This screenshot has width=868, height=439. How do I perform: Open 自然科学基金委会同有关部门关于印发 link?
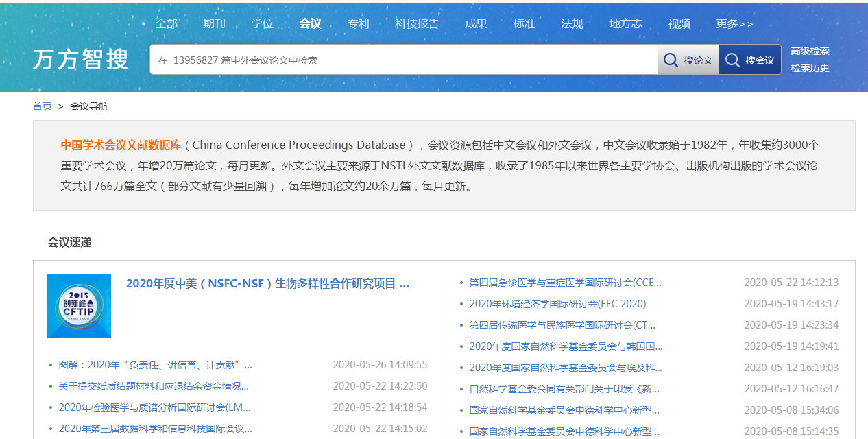tap(564, 389)
